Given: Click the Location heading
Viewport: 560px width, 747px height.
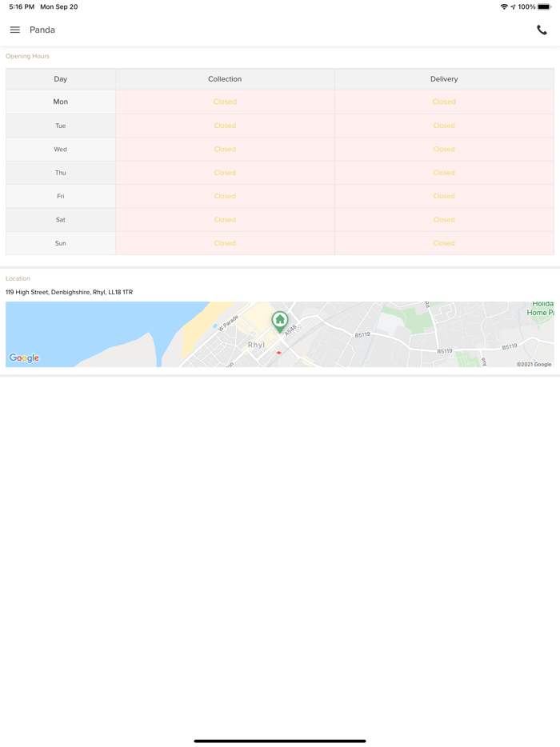Looking at the screenshot, I should 18,278.
